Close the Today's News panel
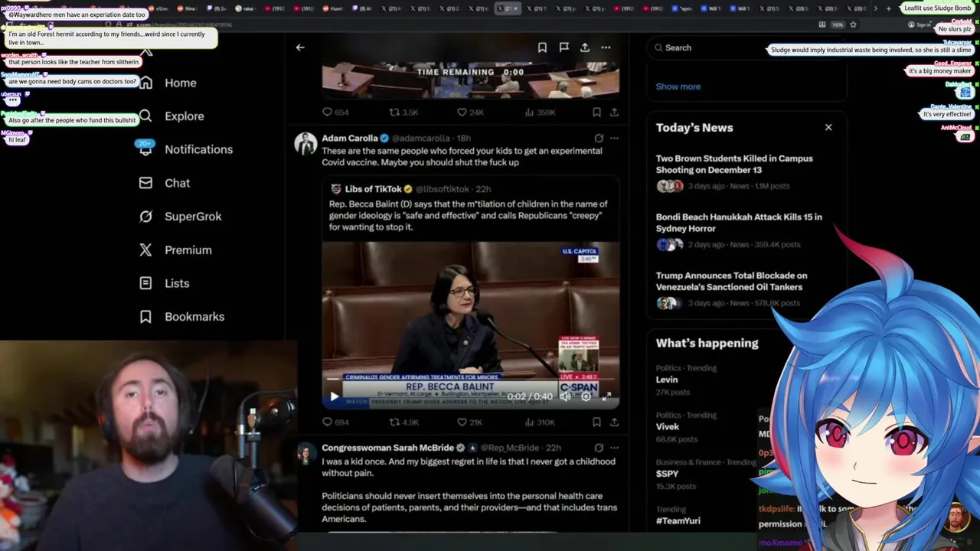Screen dimensions: 980x551 point(828,127)
